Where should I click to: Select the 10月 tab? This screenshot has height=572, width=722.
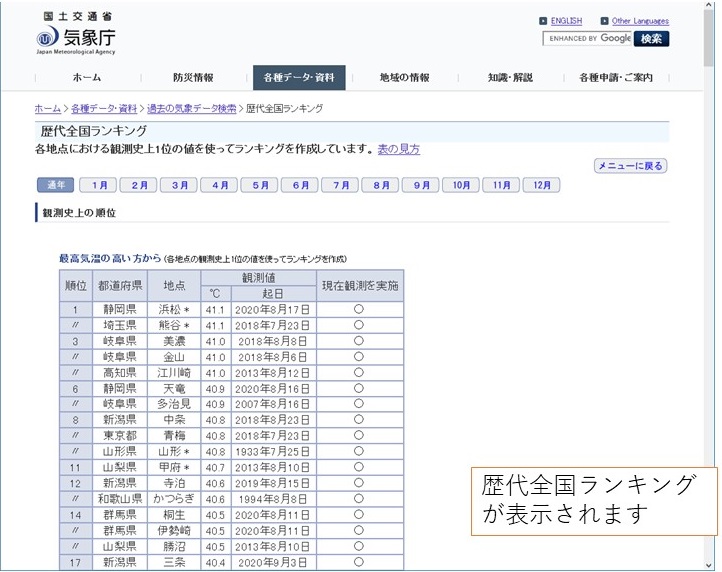(x=461, y=185)
